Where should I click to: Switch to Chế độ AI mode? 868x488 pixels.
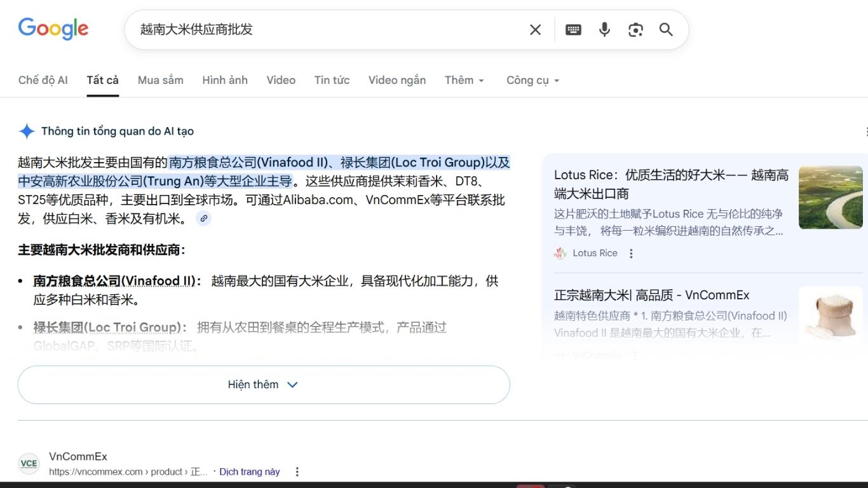(x=43, y=80)
